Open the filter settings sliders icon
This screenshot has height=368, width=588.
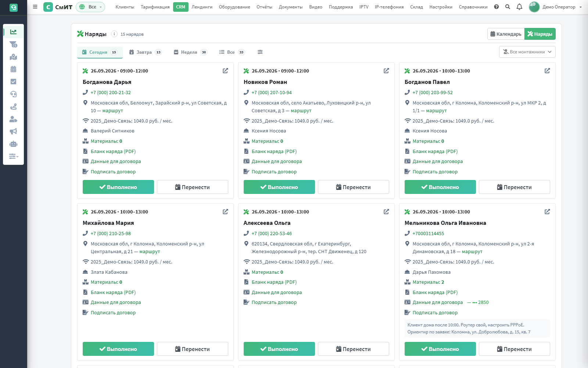[260, 52]
